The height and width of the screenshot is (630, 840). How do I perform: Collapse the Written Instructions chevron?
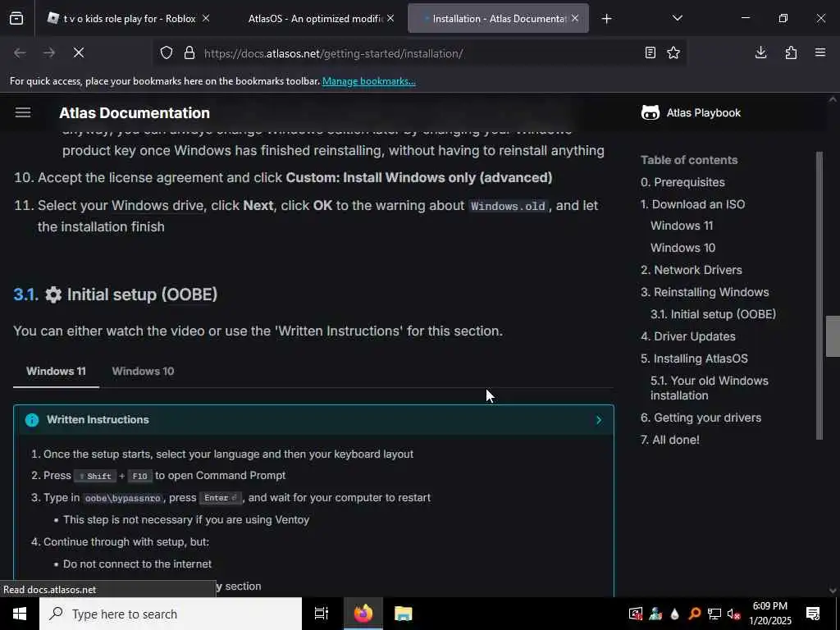598,420
